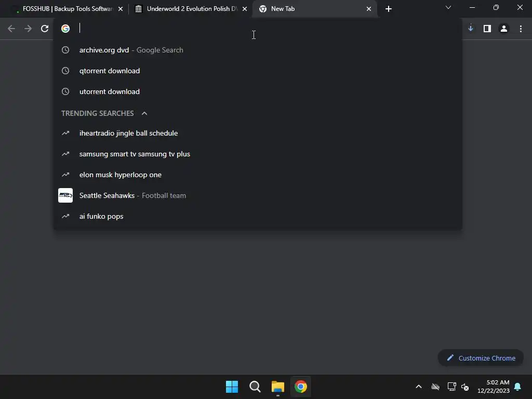The width and height of the screenshot is (532, 399).
Task: Go back using the browser back arrow
Action: [x=11, y=29]
